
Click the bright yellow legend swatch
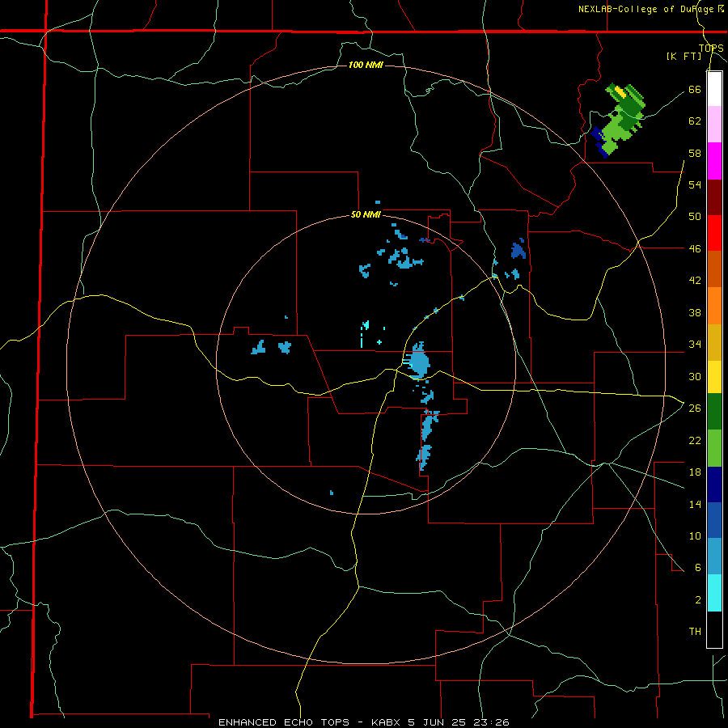click(714, 376)
